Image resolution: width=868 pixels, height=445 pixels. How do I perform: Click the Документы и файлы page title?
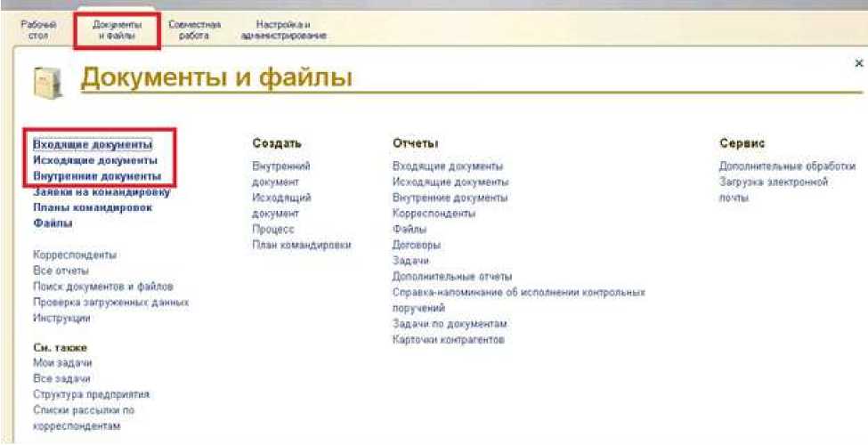216,78
